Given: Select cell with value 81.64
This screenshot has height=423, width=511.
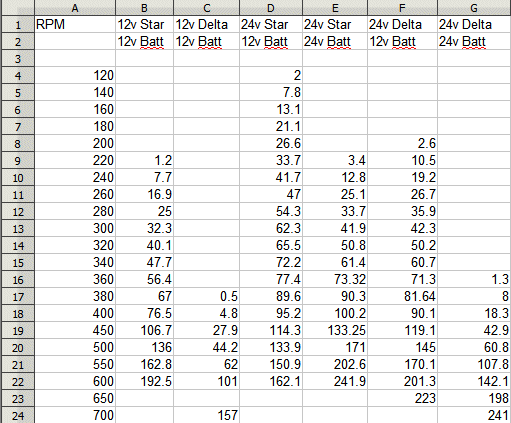Looking at the screenshot, I should pyautogui.click(x=402, y=296).
